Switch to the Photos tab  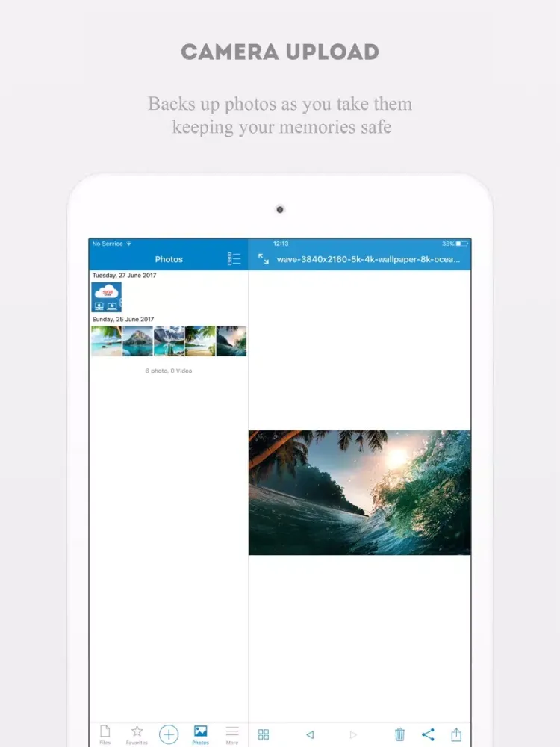coord(200,734)
